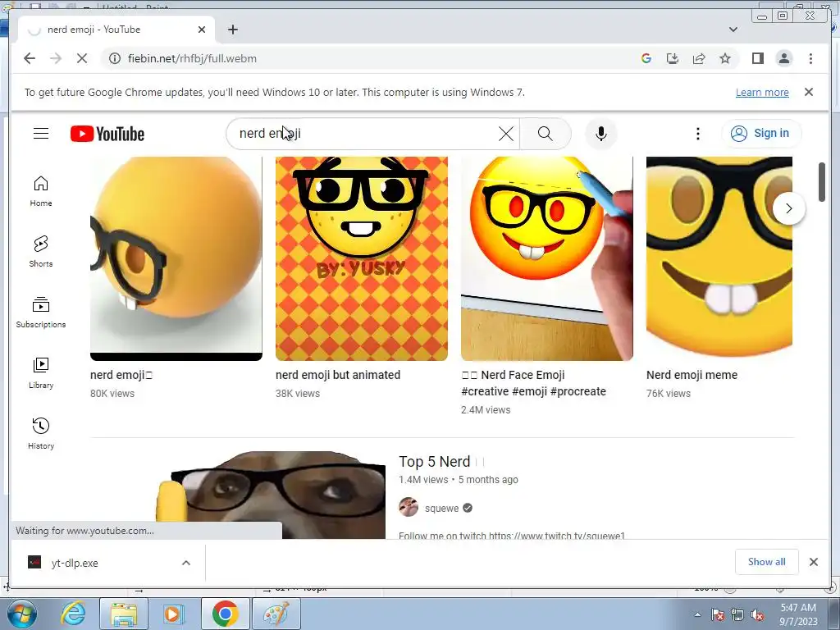View site information icon in address bar
Viewport: 840px width, 630px height.
click(x=115, y=58)
